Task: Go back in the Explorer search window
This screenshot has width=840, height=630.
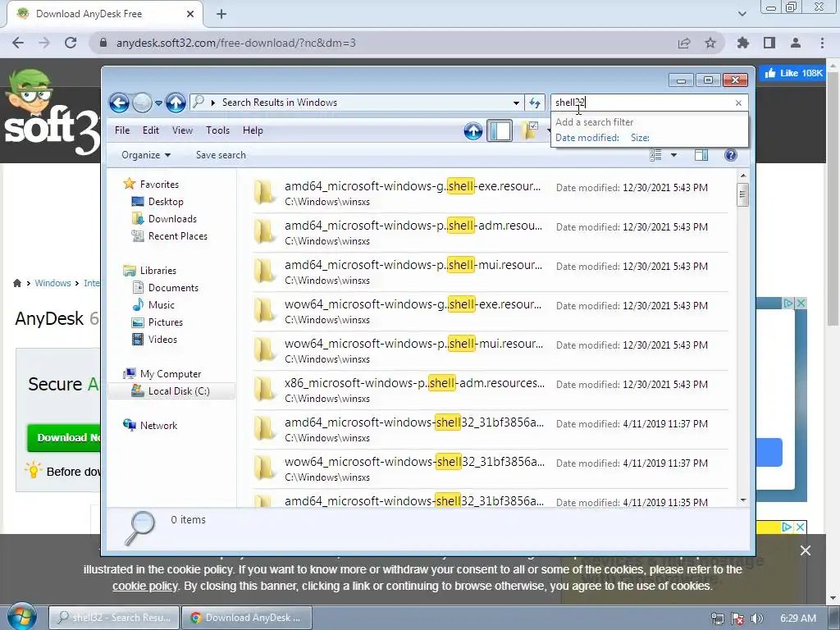Action: 119,103
